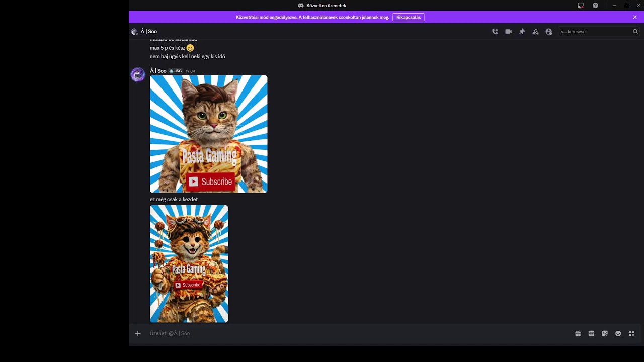Viewport: 644px width, 362px height.
Task: Click the streamer mode banner text
Action: click(312, 17)
